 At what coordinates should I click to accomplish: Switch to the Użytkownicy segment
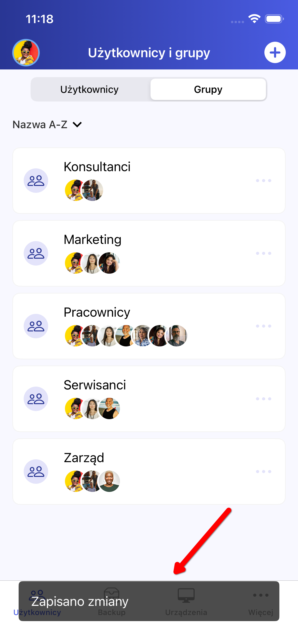pyautogui.click(x=89, y=90)
